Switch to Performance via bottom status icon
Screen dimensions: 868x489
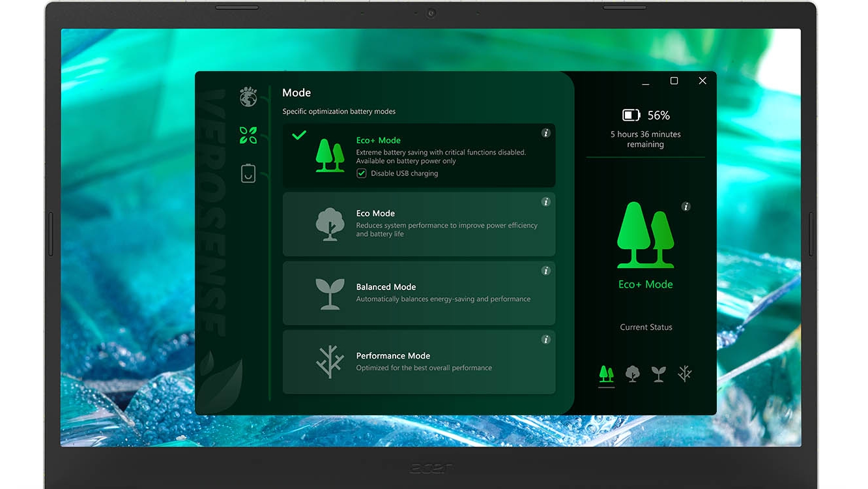click(684, 374)
